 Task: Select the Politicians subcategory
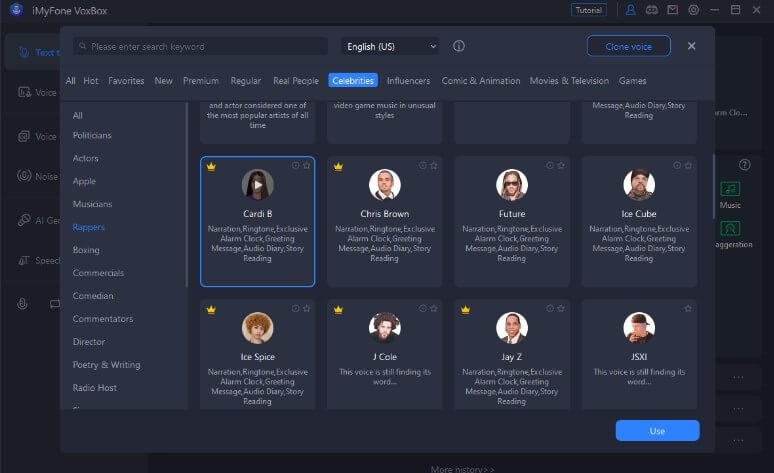pos(92,135)
